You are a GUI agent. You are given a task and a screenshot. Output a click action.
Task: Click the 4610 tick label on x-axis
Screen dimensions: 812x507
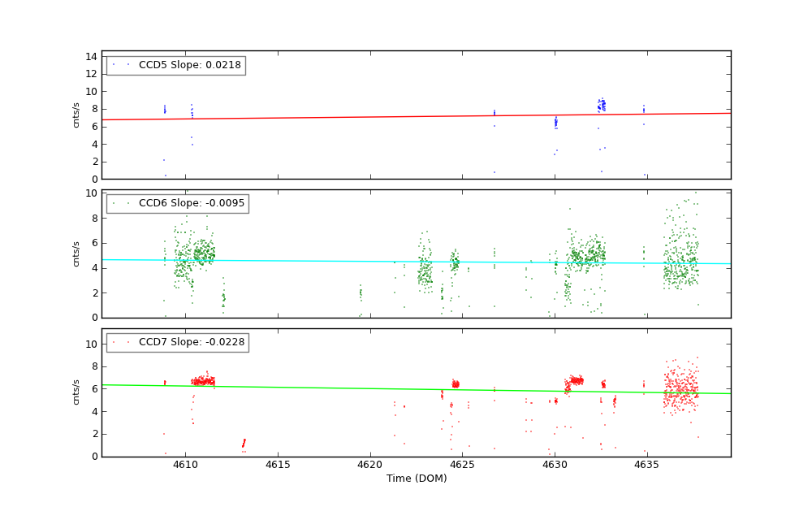coord(185,466)
